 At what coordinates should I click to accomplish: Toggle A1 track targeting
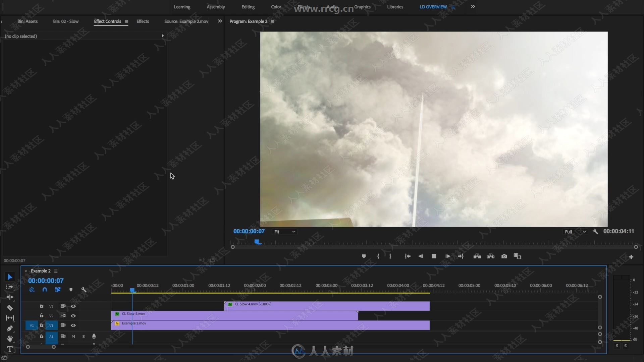click(51, 336)
